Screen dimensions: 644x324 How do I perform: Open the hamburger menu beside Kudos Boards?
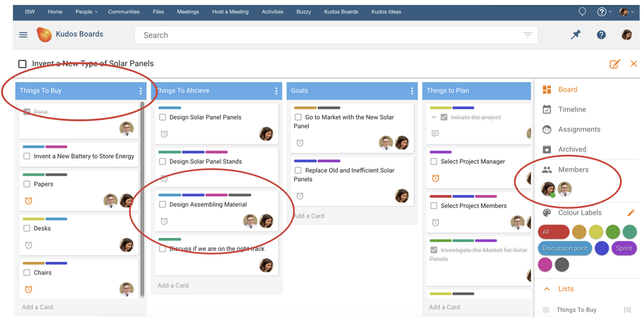(x=23, y=34)
